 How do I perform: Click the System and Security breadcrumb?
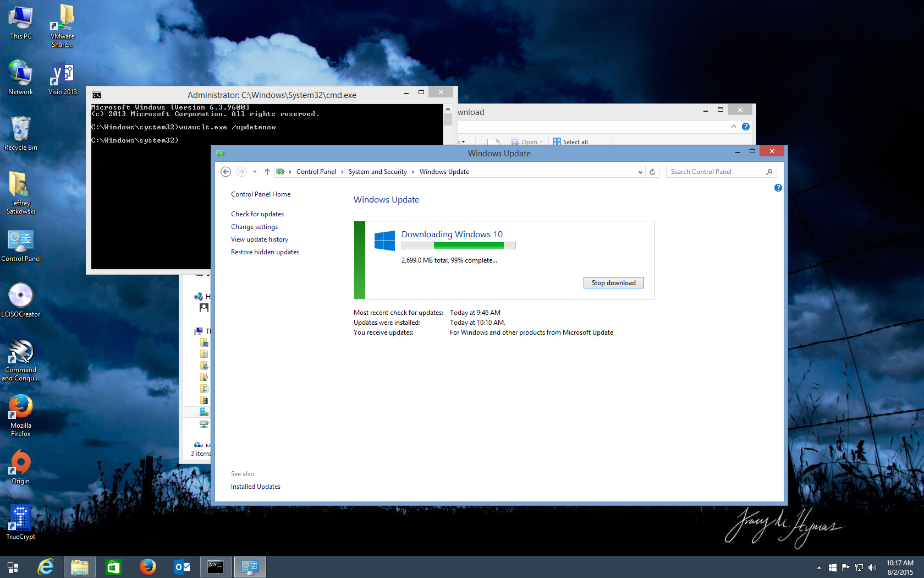tap(378, 172)
